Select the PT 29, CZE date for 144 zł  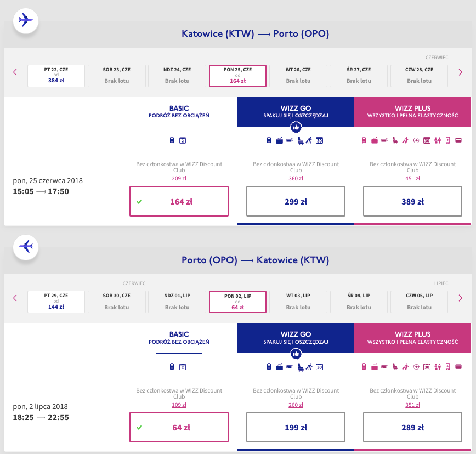pyautogui.click(x=56, y=302)
